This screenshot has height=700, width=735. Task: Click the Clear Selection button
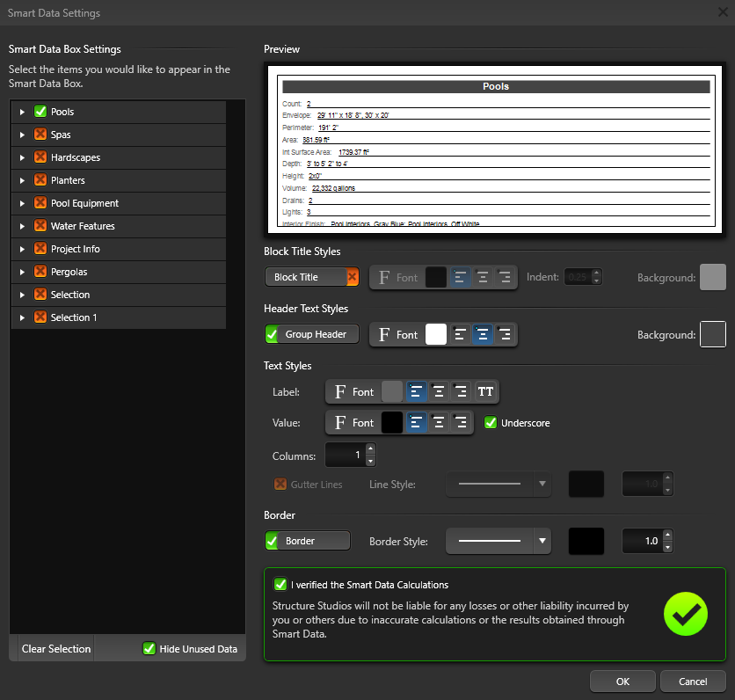(x=56, y=649)
